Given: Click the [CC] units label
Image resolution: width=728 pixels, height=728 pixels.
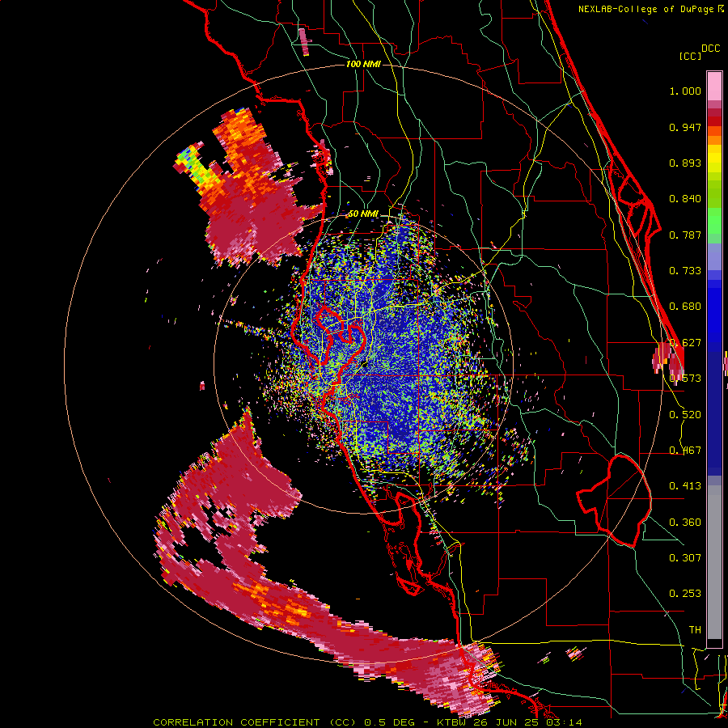Looking at the screenshot, I should pos(690,56).
